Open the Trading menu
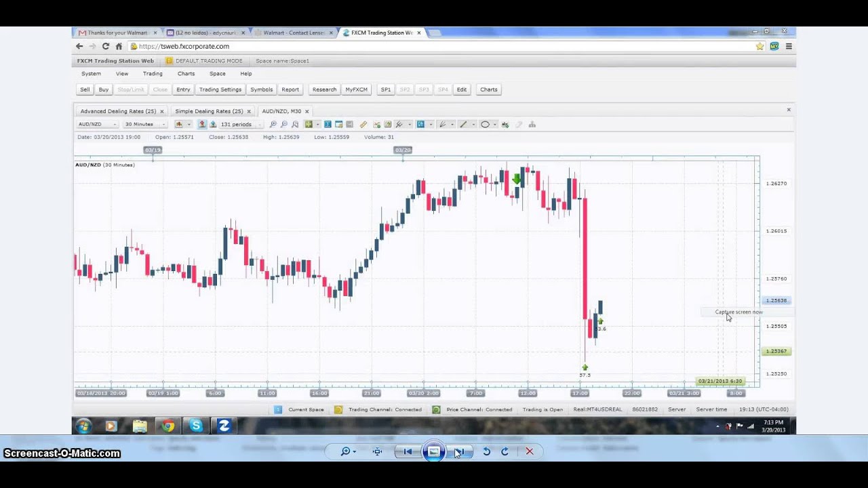 tap(153, 74)
